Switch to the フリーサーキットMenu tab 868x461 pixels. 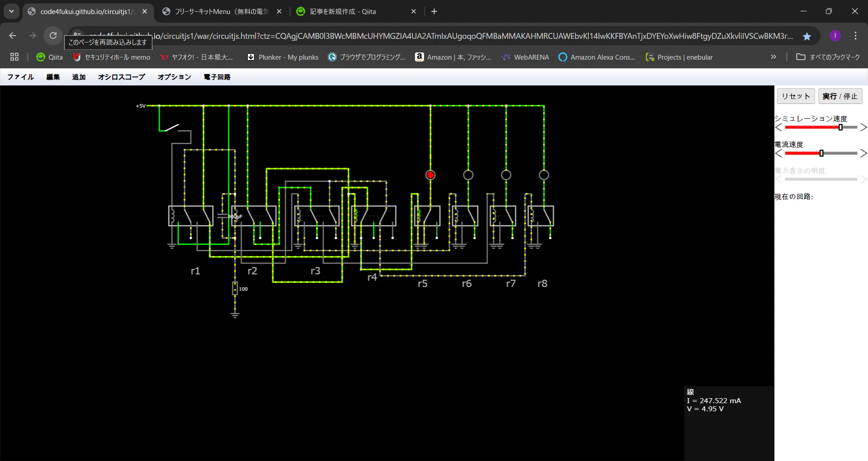click(x=222, y=11)
